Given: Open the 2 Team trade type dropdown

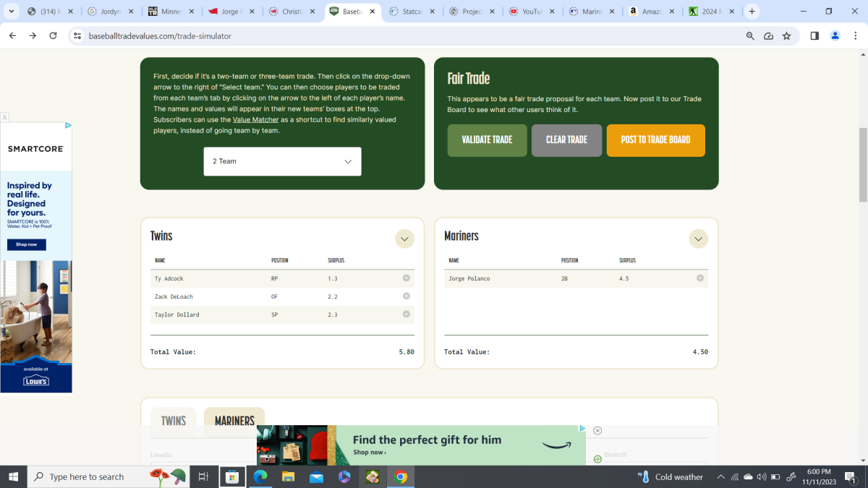Looking at the screenshot, I should 282,161.
